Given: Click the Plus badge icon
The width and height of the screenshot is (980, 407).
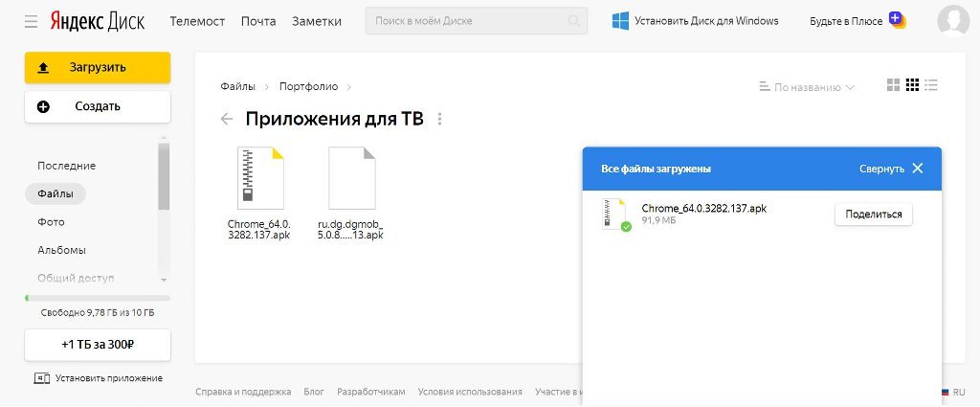Looking at the screenshot, I should coord(897,20).
